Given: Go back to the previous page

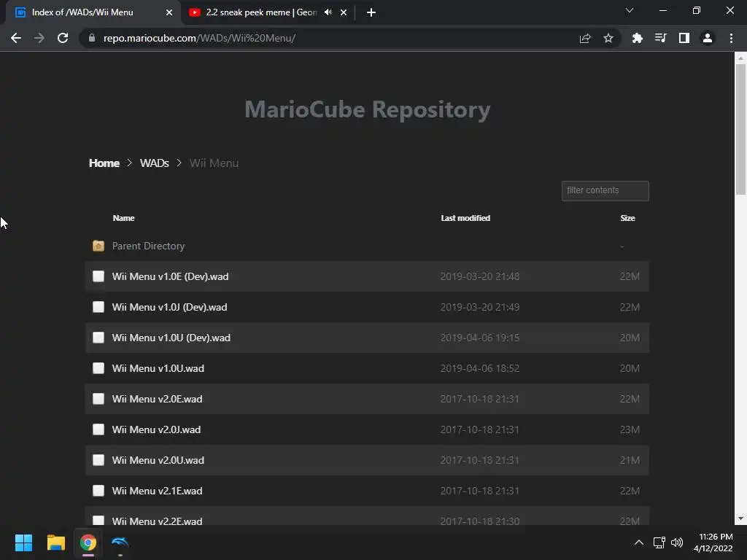Looking at the screenshot, I should (16, 38).
